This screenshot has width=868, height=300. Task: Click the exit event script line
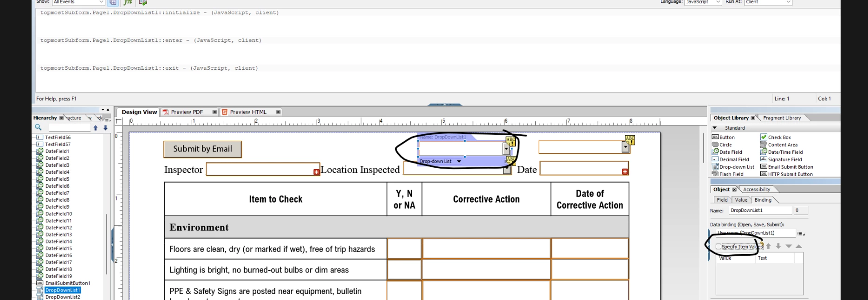pyautogui.click(x=149, y=68)
